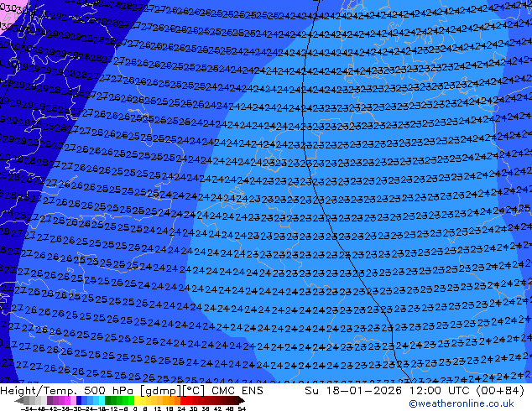Viewport: 532px width, 411px height.
Task: Click the "(00+84)" forecast hour label
Action: pyautogui.click(x=500, y=391)
